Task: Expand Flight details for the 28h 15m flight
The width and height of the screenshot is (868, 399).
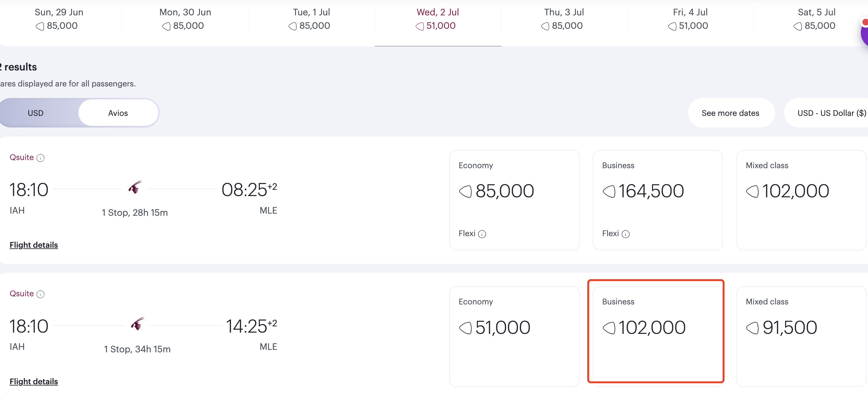Action: [34, 245]
